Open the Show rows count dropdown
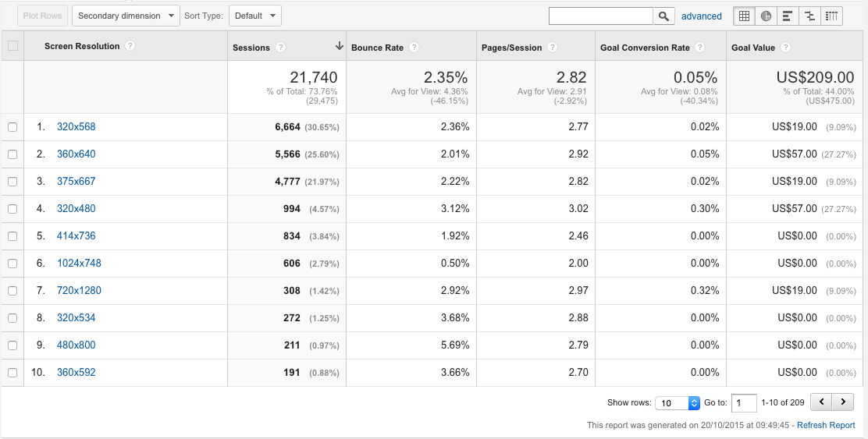This screenshot has width=868, height=439. tap(678, 403)
